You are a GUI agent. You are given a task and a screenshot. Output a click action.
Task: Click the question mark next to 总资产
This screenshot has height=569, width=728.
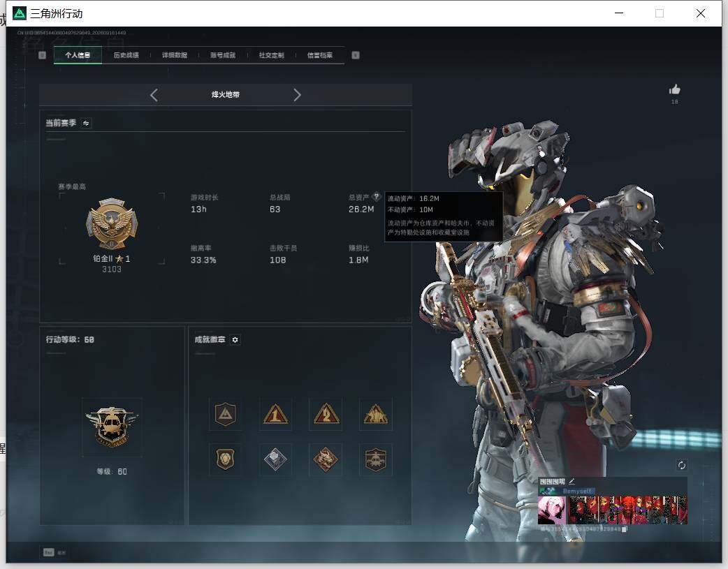(x=377, y=197)
